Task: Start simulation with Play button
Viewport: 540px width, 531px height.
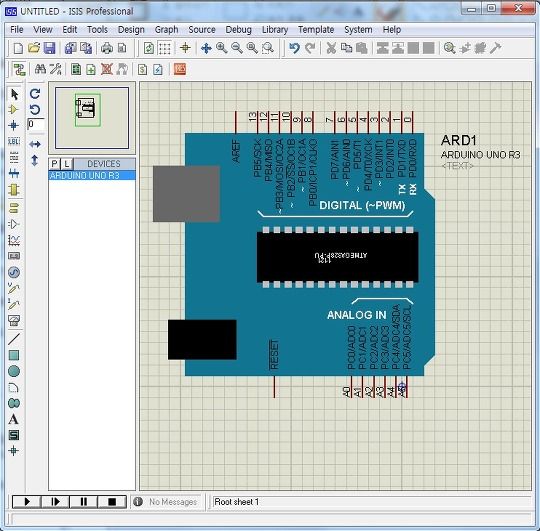Action: 27,502
